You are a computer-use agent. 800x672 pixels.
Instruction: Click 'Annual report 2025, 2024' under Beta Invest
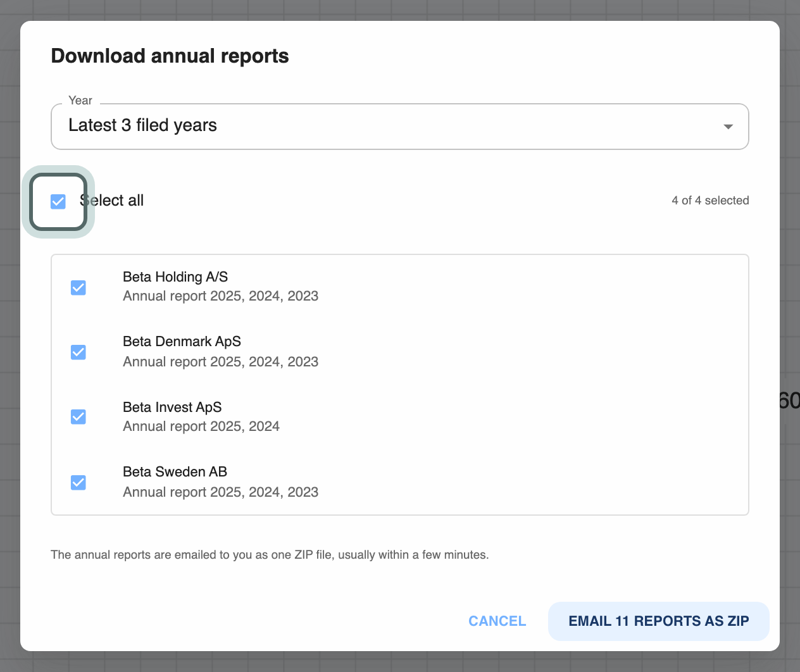coord(201,426)
